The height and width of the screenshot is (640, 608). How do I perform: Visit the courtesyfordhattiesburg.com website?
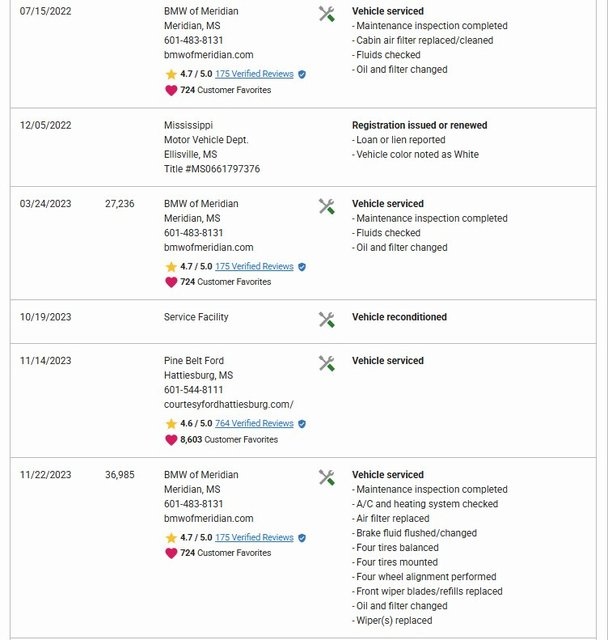pos(229,405)
